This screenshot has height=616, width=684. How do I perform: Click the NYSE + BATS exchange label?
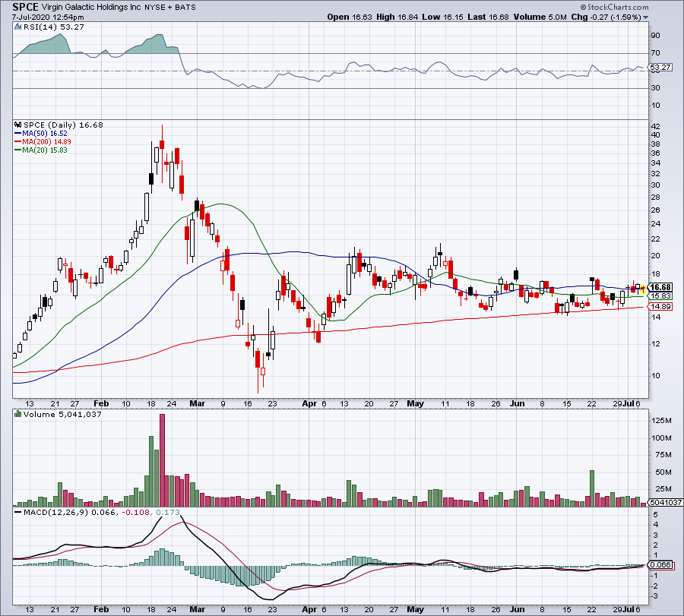tap(170, 8)
